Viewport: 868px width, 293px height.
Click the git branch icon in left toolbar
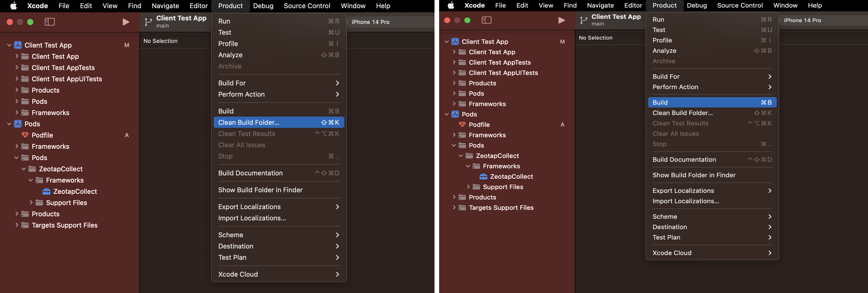click(148, 22)
